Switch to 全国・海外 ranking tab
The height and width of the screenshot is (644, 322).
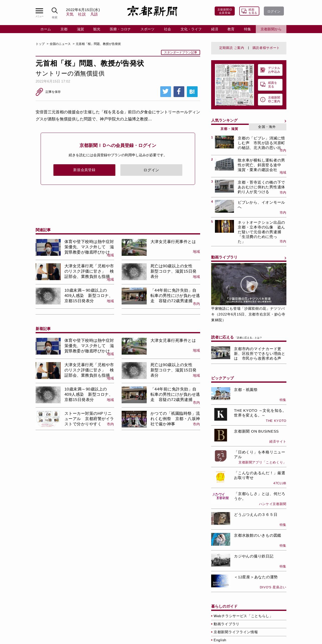267,127
